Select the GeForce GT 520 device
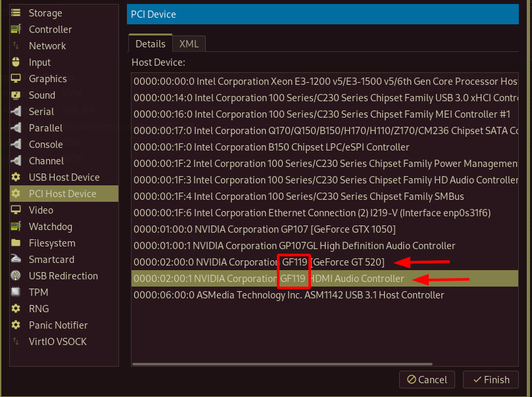The image size is (532, 397). click(325, 262)
